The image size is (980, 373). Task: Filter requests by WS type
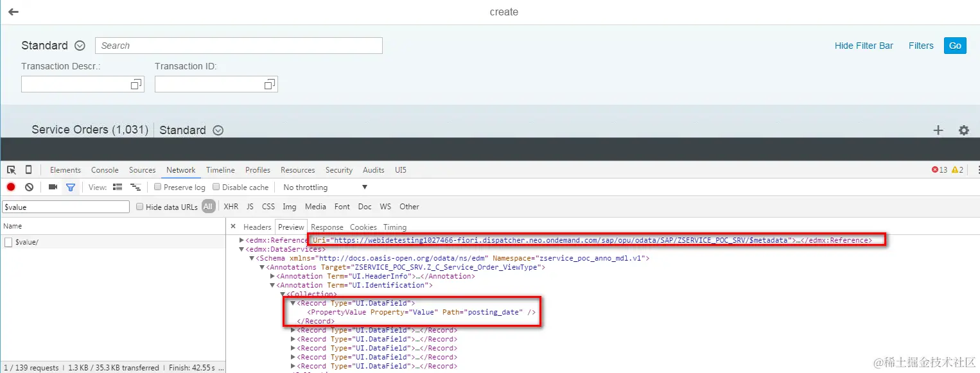385,207
